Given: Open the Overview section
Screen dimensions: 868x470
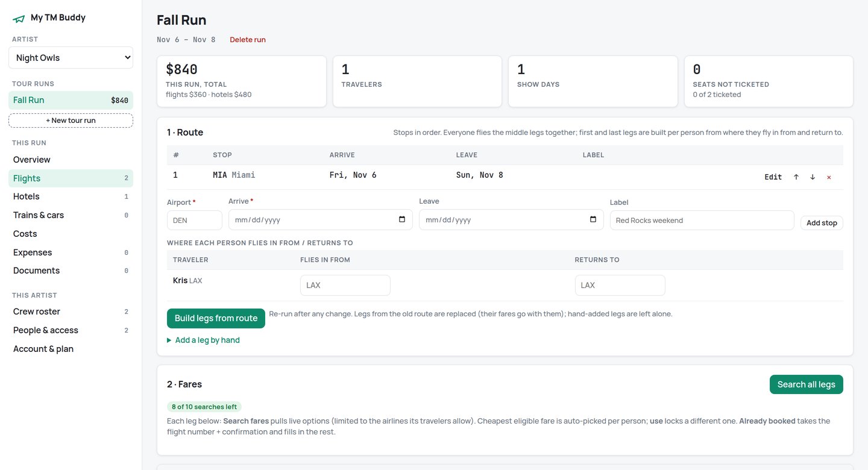Looking at the screenshot, I should (x=71, y=160).
